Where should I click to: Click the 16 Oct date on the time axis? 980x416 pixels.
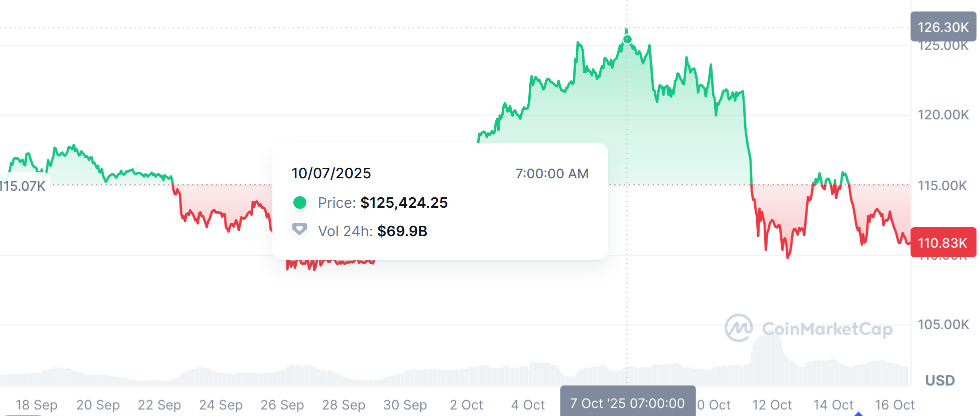894,405
